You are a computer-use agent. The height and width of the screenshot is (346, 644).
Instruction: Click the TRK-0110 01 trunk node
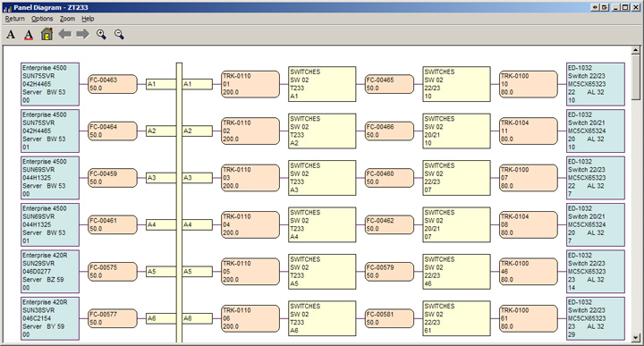[x=250, y=84]
